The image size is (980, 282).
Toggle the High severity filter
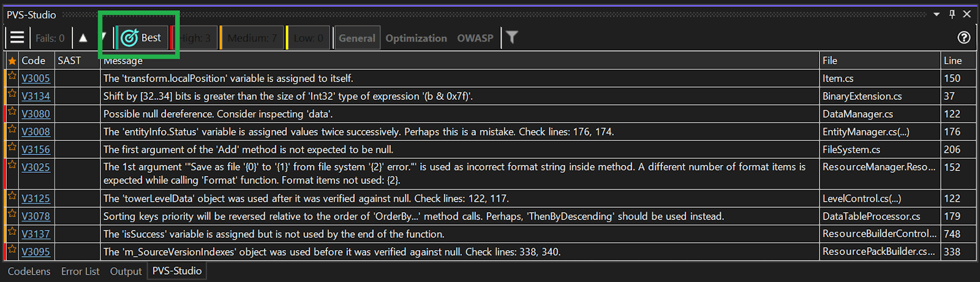click(195, 38)
